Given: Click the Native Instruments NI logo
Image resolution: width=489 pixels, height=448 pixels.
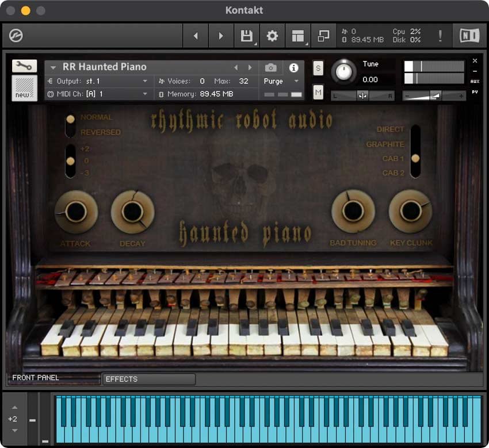Looking at the screenshot, I should tap(469, 36).
